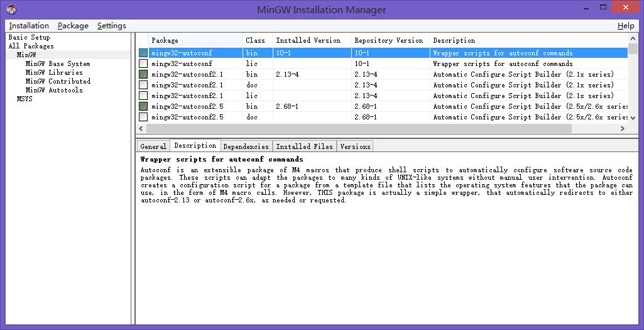Image resolution: width=644 pixels, height=330 pixels.
Task: Mark mingw32-autoconf lic package checkbox
Action: [143, 63]
